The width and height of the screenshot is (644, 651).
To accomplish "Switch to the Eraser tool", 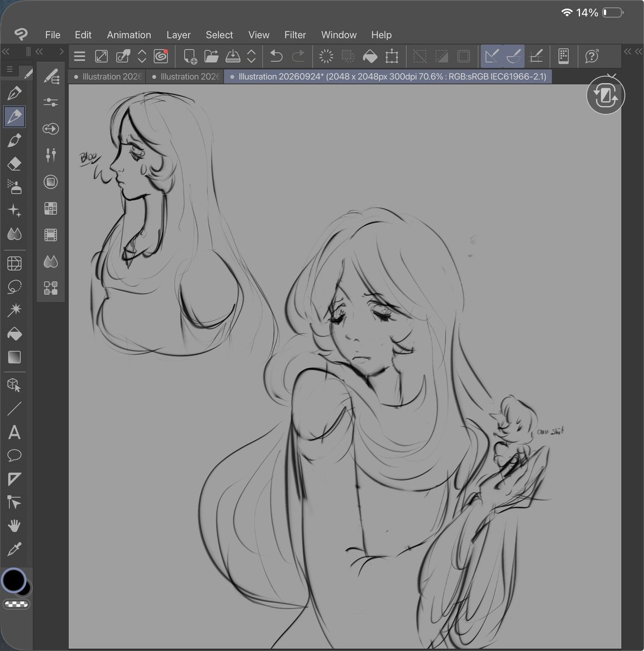I will click(15, 164).
